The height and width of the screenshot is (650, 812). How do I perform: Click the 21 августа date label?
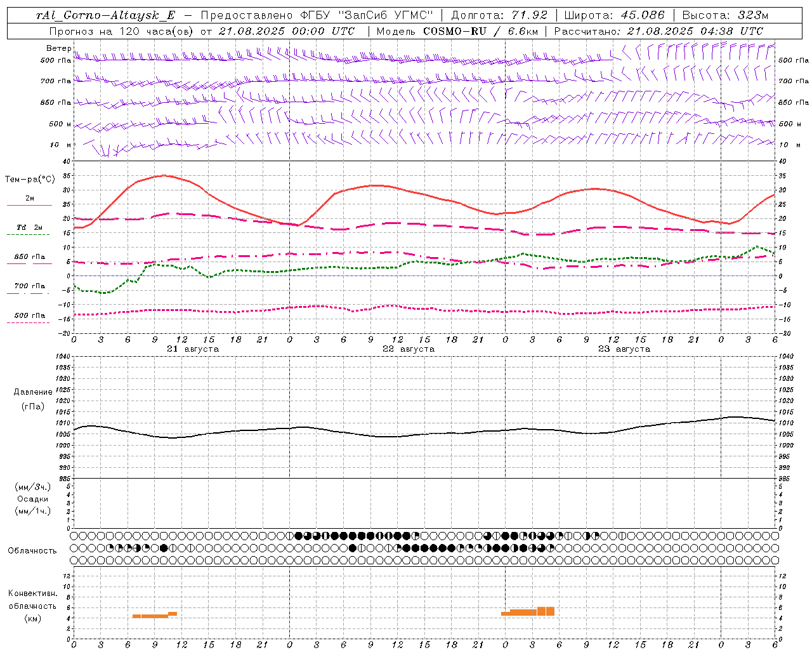point(193,349)
